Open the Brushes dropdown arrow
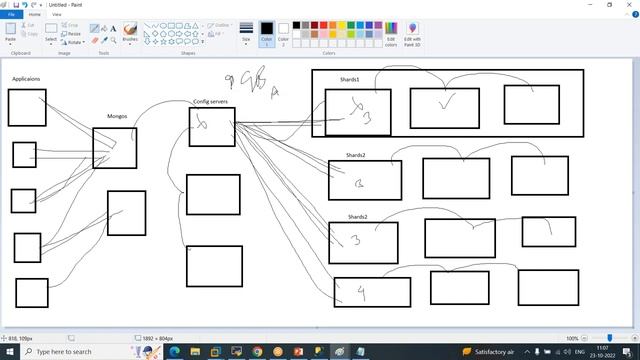Viewport: 640px width, 360px height. coord(130,43)
